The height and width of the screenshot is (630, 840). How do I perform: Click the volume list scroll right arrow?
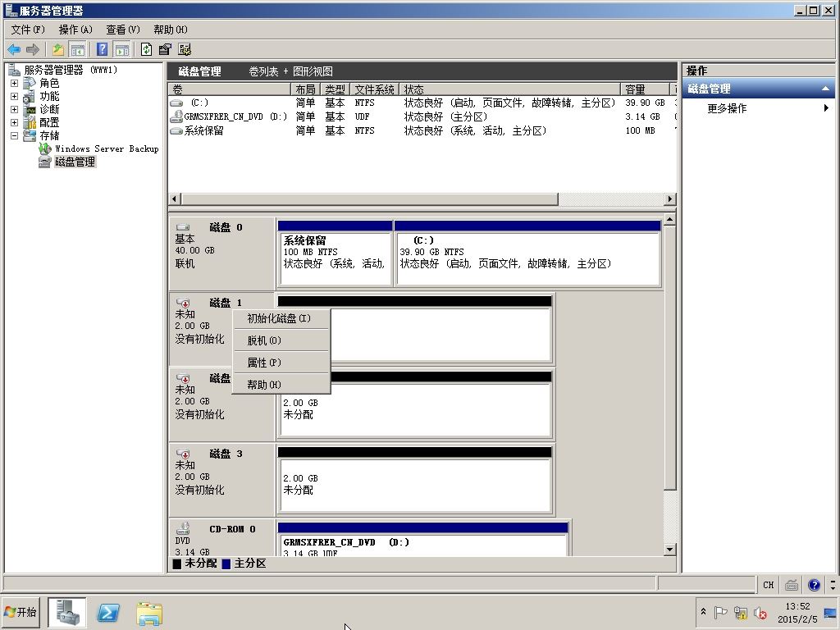coord(669,199)
